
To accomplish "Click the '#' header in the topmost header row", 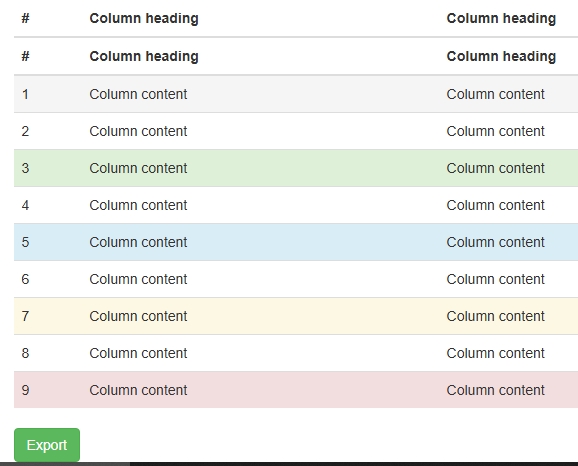I will pyautogui.click(x=25, y=18).
